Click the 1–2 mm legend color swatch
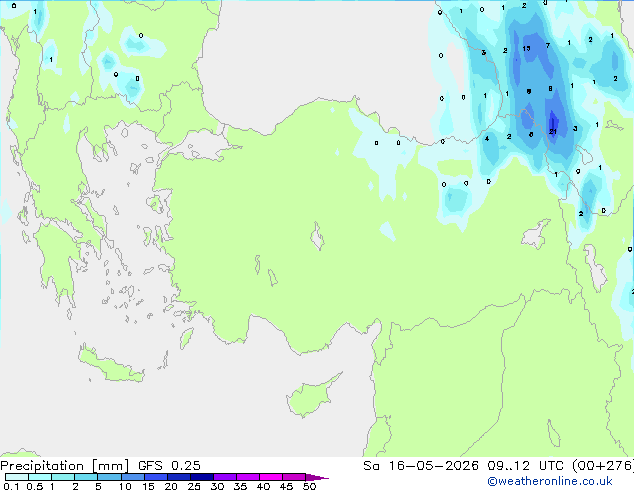 63,477
